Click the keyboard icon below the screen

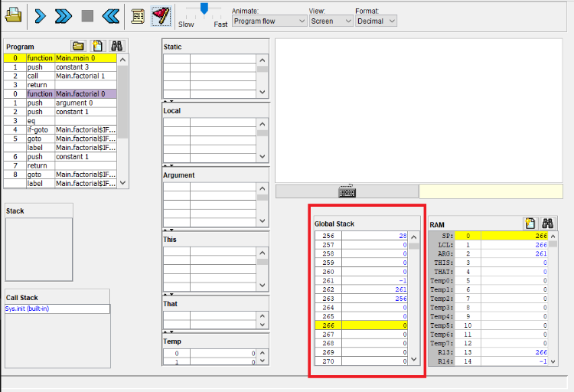(x=347, y=191)
